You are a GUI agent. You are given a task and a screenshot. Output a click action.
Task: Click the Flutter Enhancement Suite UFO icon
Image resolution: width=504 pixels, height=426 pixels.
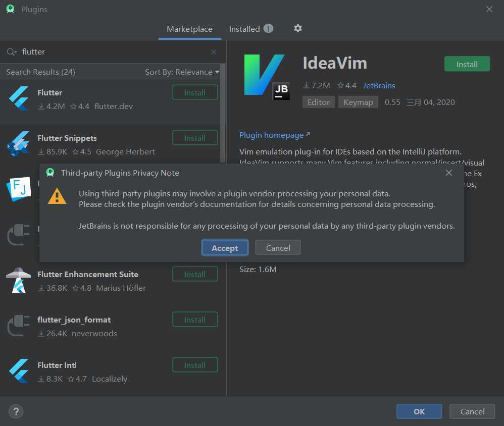[18, 280]
